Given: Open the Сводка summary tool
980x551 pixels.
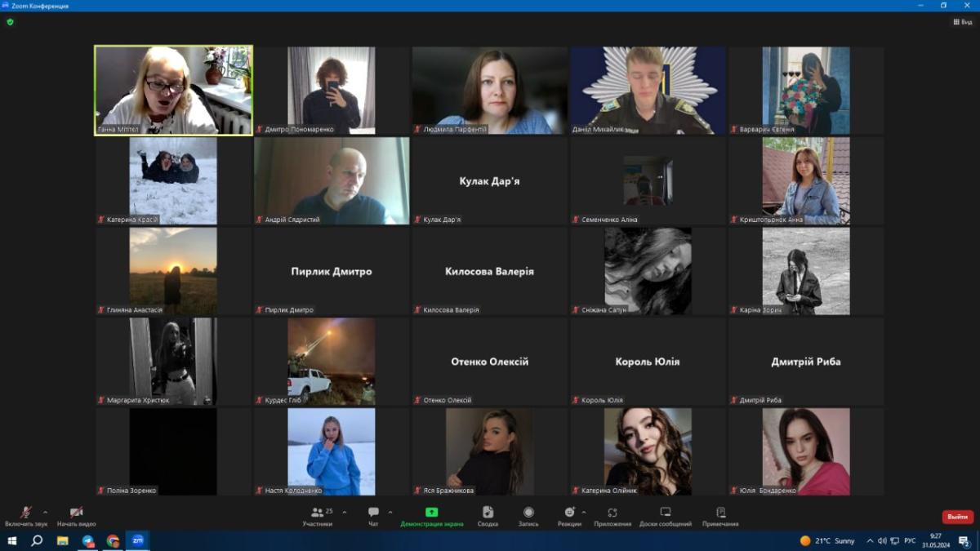Looking at the screenshot, I should [x=488, y=516].
